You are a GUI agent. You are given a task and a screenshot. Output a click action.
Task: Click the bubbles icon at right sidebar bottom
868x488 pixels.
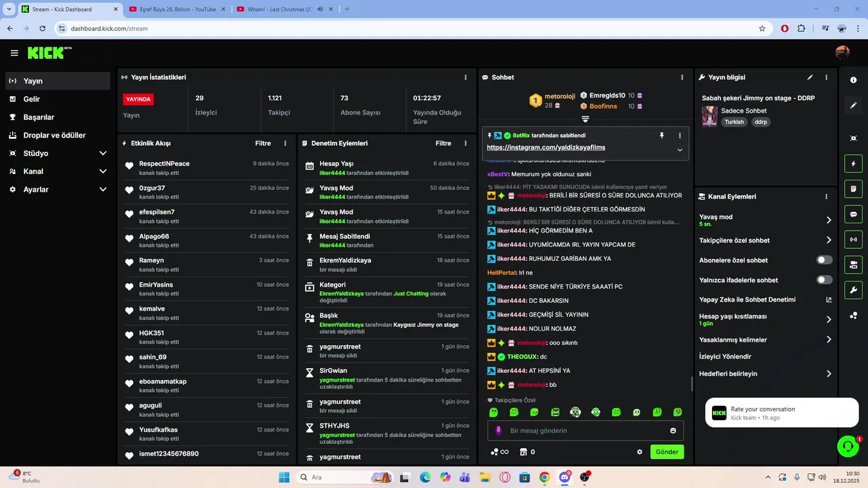point(853,315)
